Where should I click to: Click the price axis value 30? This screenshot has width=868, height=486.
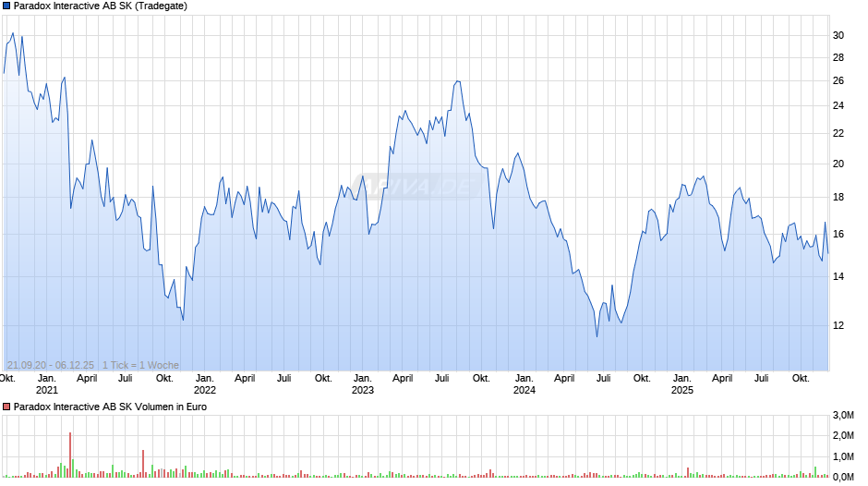[x=838, y=35]
